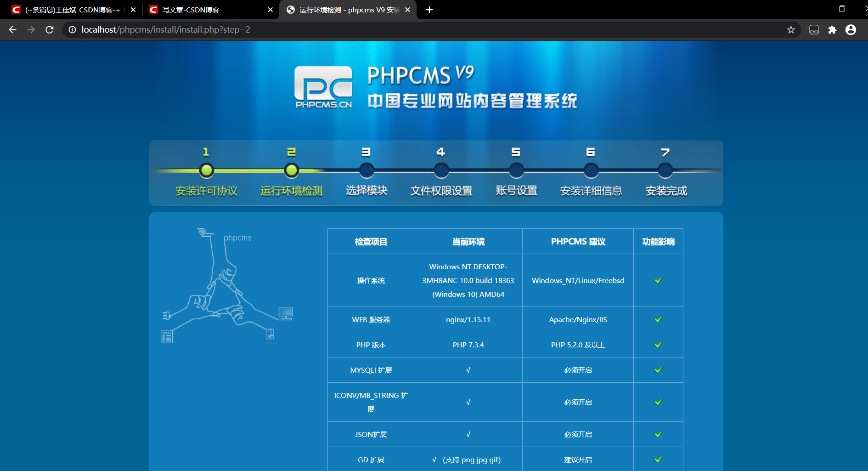Bookmark this page with the star icon
868x471 pixels.
coord(791,30)
